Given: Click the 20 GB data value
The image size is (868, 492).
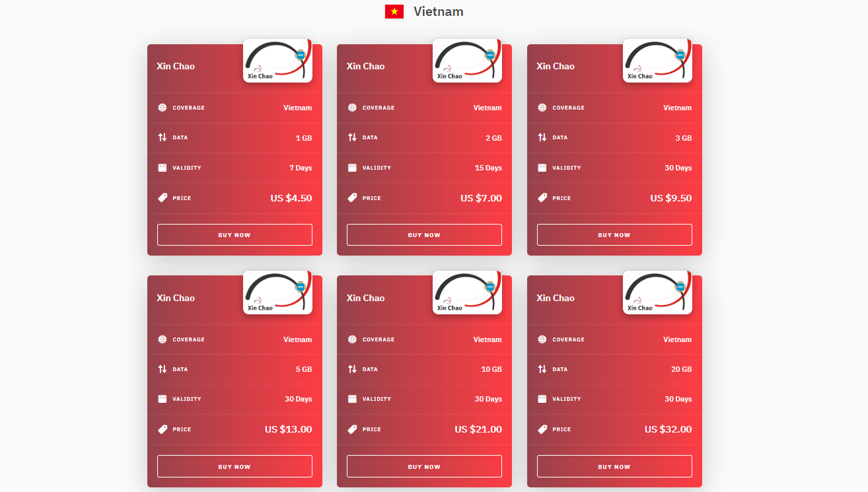Looking at the screenshot, I should click(682, 369).
